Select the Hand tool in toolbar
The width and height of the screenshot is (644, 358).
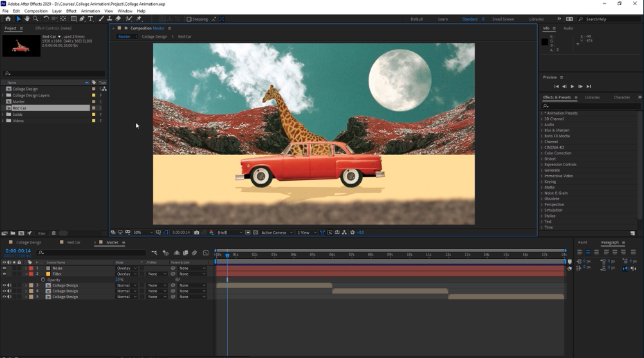coord(26,19)
